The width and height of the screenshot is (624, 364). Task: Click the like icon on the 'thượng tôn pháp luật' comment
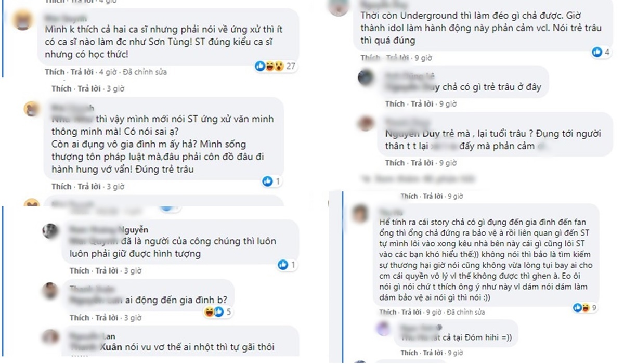[x=271, y=181]
